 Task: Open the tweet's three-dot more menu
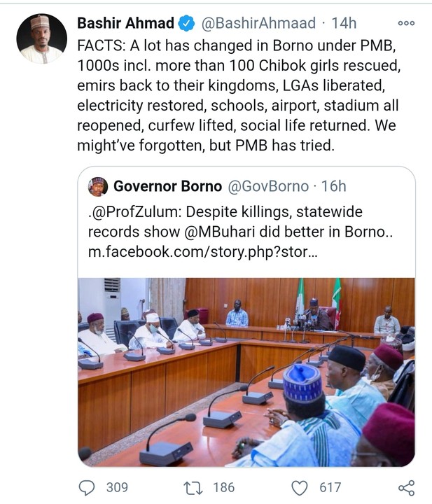(406, 23)
